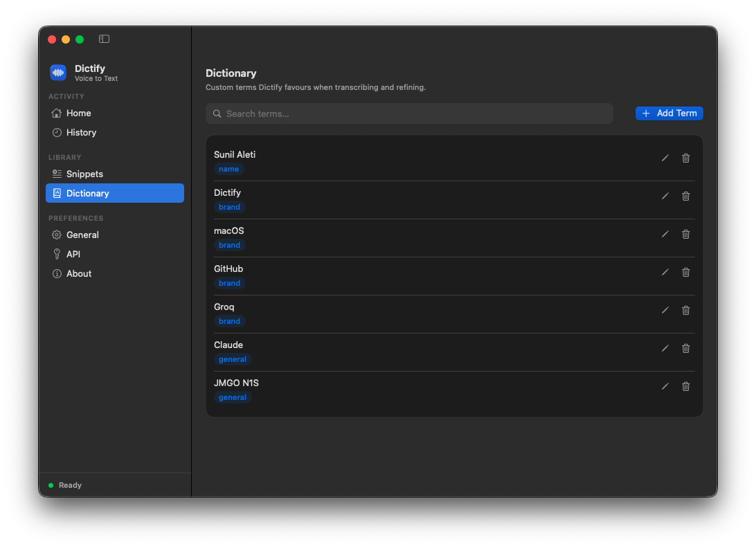756x548 pixels.
Task: Select the Groq term name
Action: pos(224,307)
